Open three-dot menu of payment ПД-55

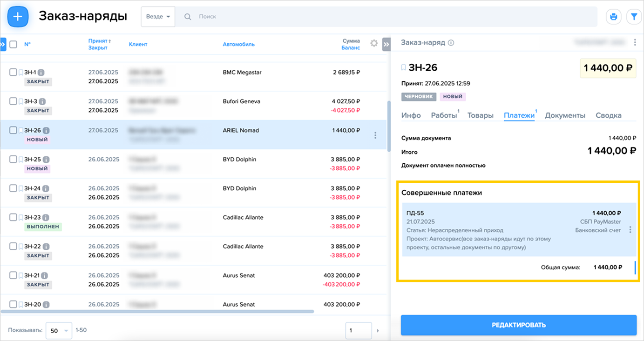pos(630,230)
